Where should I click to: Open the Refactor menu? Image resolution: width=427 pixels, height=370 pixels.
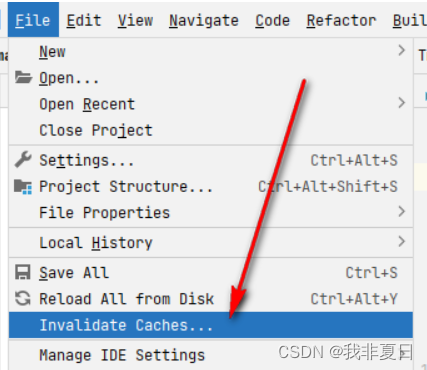pos(341,20)
